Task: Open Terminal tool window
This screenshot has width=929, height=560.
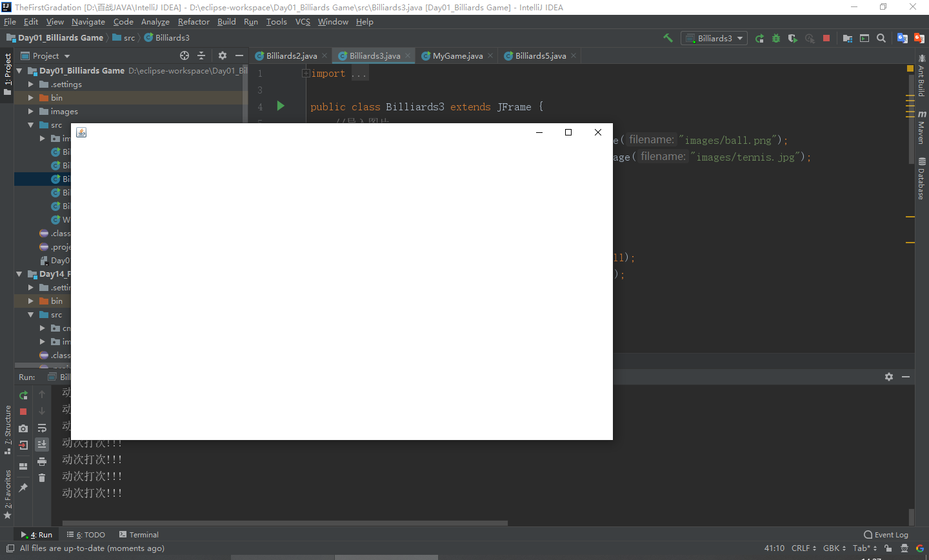Action: point(139,535)
